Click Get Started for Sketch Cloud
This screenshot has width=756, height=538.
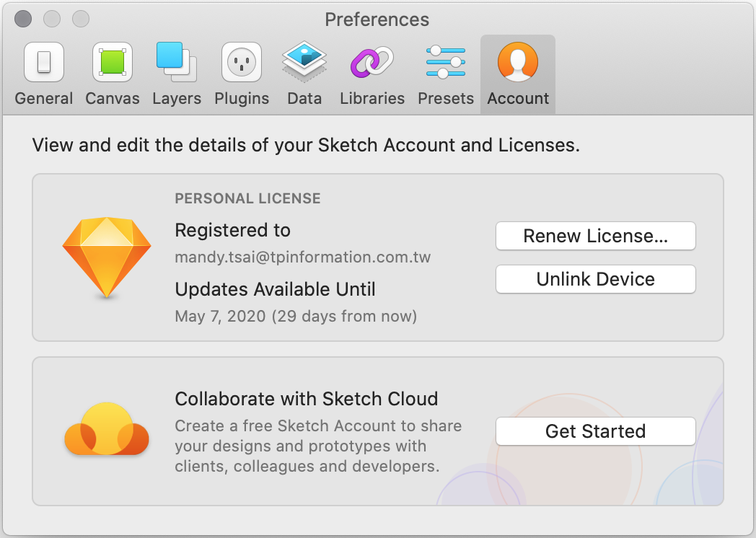pyautogui.click(x=595, y=431)
